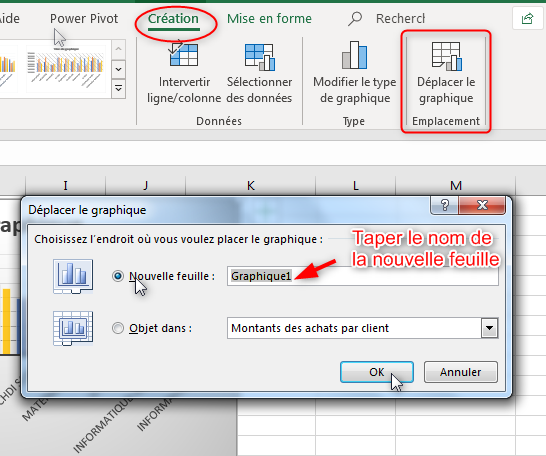
Task: Select column header K
Action: [251, 186]
